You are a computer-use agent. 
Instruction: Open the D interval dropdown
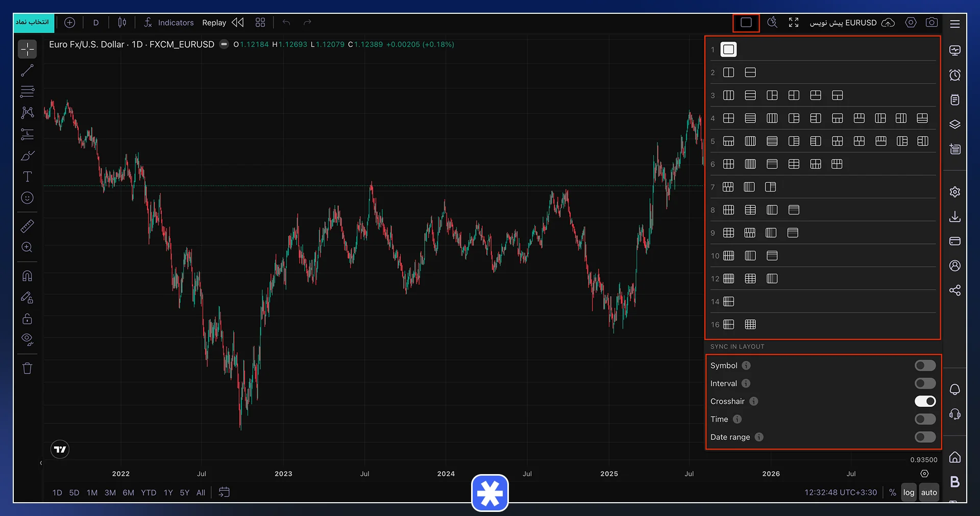point(95,22)
